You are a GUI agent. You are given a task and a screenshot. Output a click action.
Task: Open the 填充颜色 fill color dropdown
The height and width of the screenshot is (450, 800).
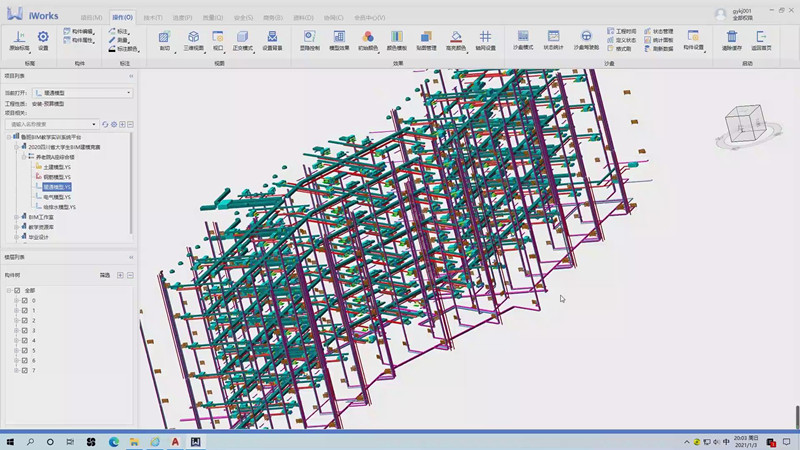coord(455,38)
